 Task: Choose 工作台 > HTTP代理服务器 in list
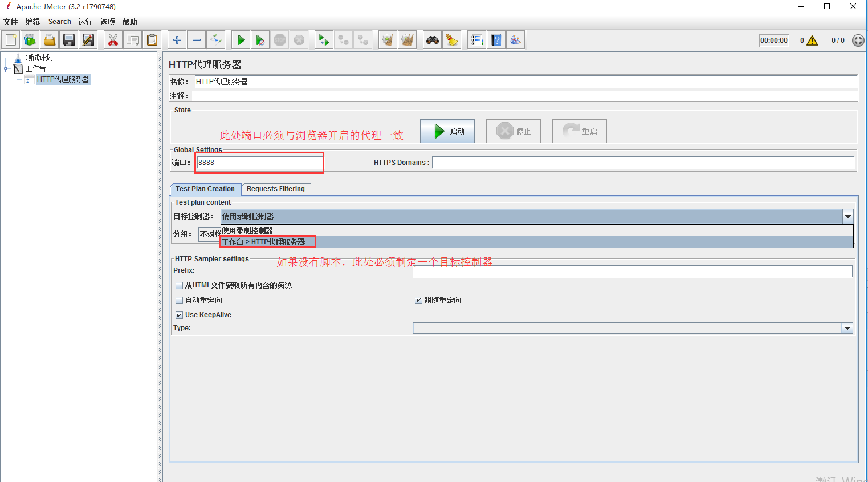click(537, 242)
